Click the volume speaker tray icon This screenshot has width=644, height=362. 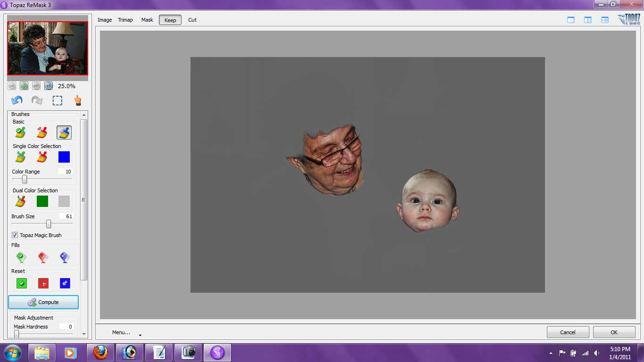[596, 353]
